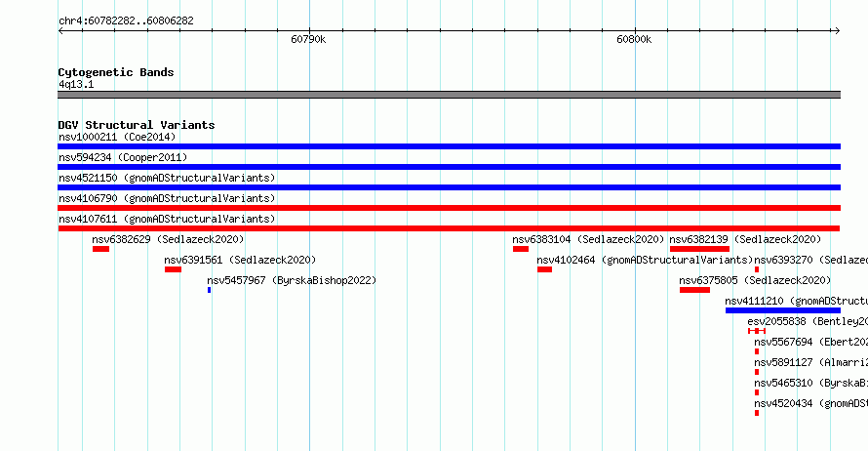The width and height of the screenshot is (868, 451).
Task: Click the nsv4106790 (gnomADStructuralVariants) label
Action: tap(167, 198)
